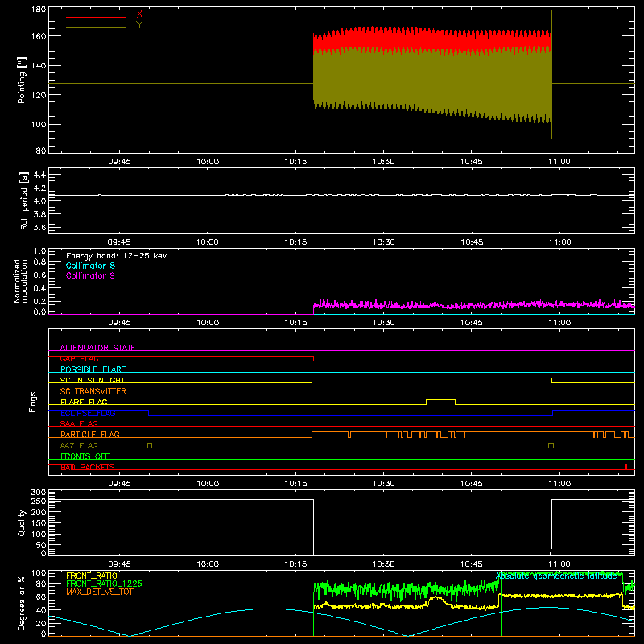The image size is (644, 644).
Task: Click the green FRONTS_OFF label
Action: (85, 456)
